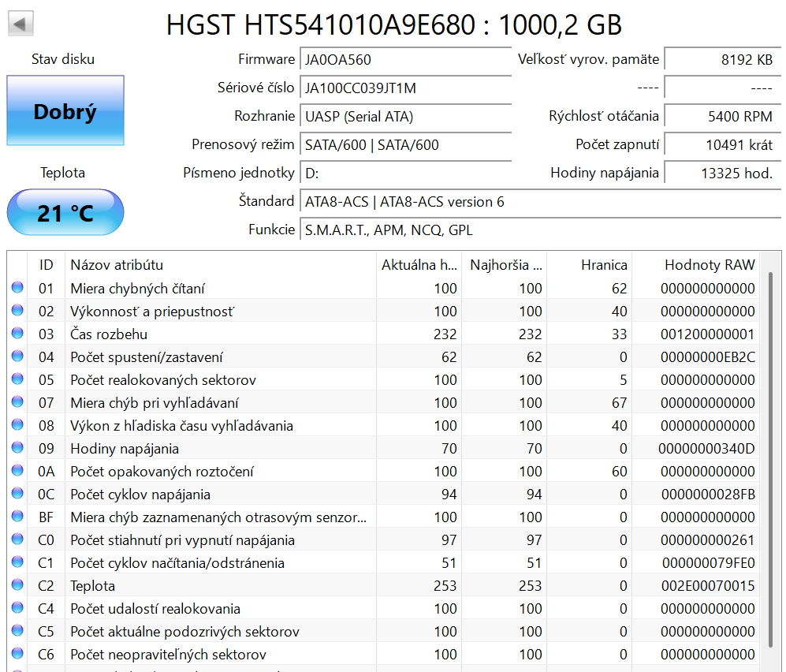Click blue status dot beside "Miera chybných čítaní"
786x672 pixels.
click(17, 288)
